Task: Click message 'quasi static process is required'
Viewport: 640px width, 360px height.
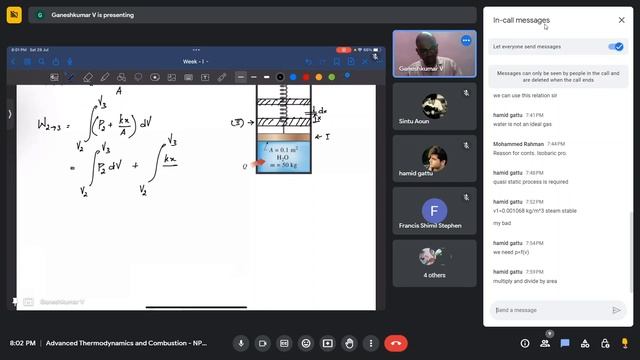Action: (x=531, y=182)
